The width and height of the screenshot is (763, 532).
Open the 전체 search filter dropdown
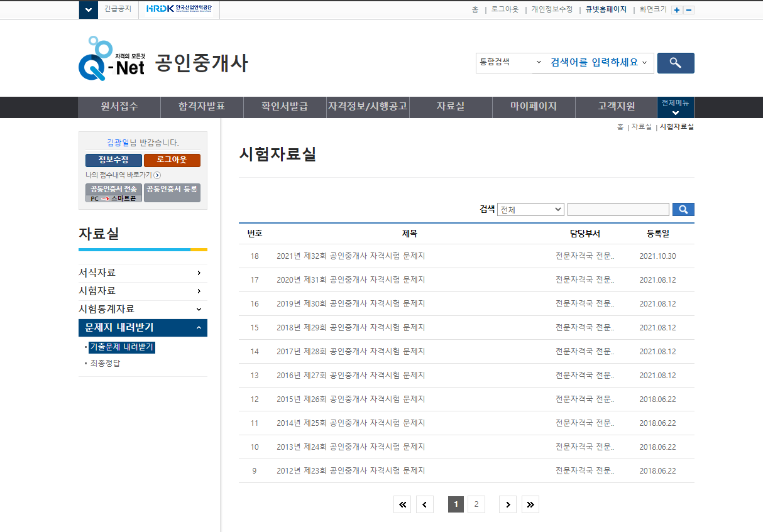(530, 209)
